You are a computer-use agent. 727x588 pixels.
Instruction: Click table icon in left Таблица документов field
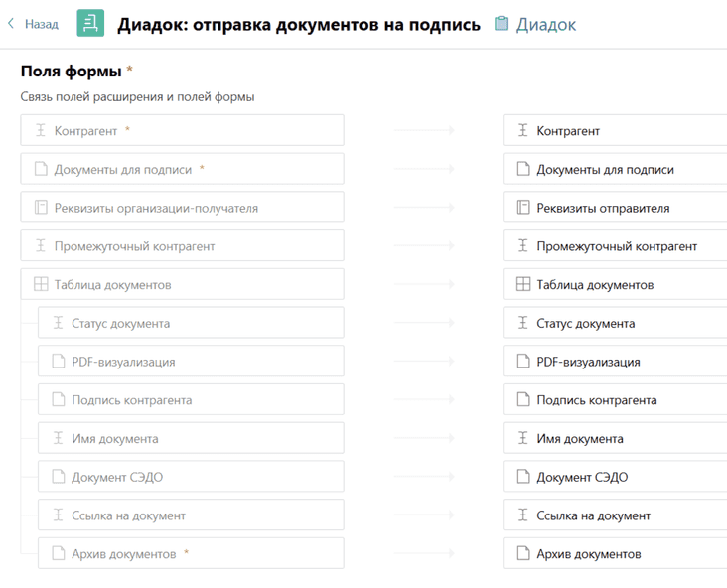41,285
